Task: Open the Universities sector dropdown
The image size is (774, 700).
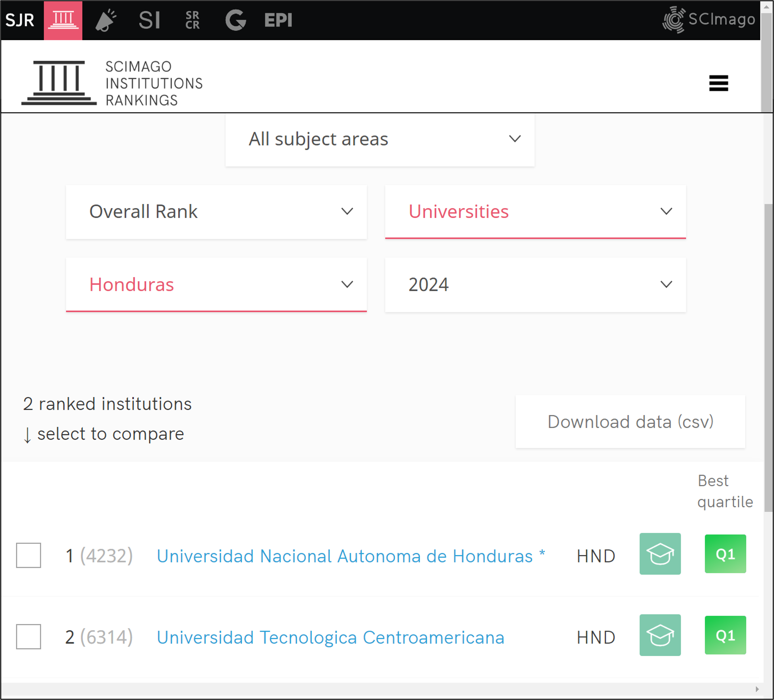Action: [535, 212]
